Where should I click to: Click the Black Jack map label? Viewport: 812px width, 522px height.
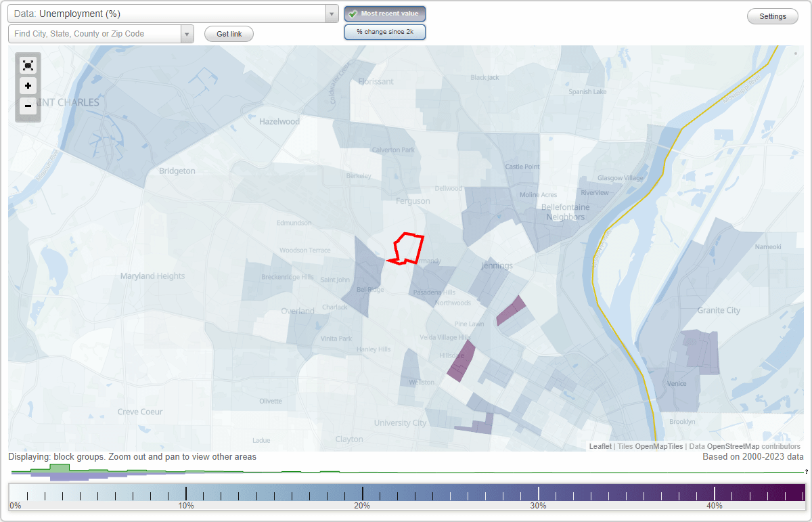click(x=484, y=77)
